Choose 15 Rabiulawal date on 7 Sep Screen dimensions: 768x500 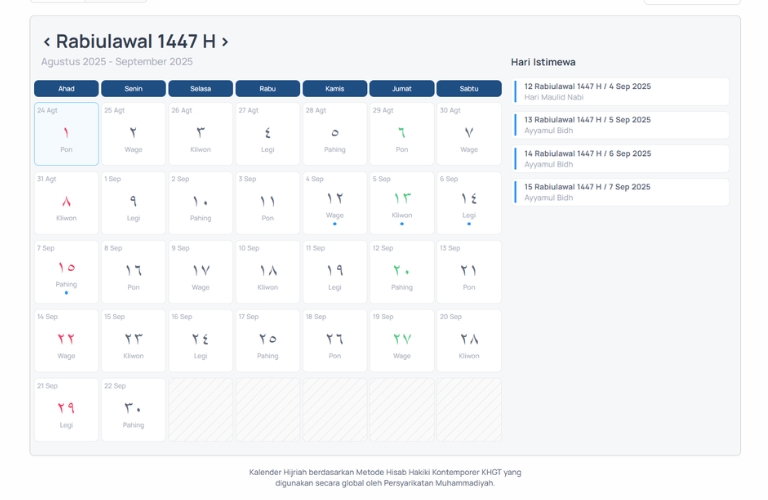(66, 272)
